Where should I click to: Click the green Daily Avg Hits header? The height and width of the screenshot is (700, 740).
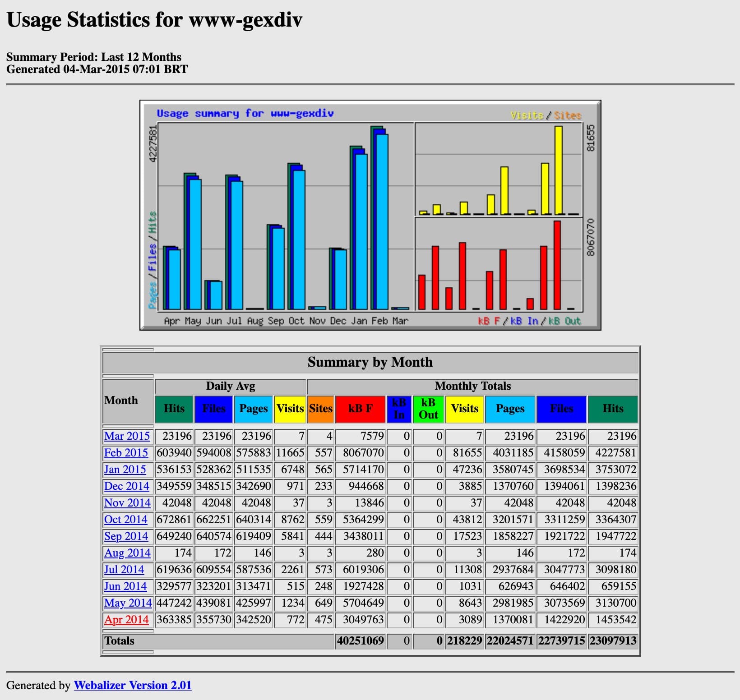(x=174, y=409)
